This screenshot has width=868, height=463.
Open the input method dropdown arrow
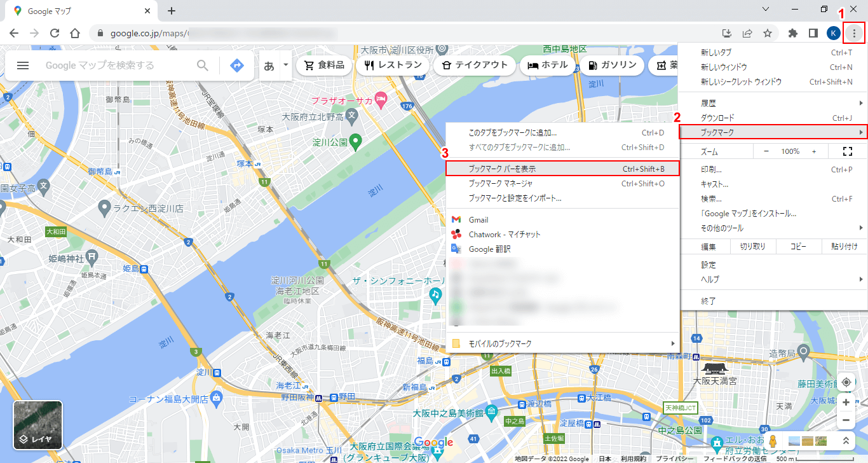286,65
